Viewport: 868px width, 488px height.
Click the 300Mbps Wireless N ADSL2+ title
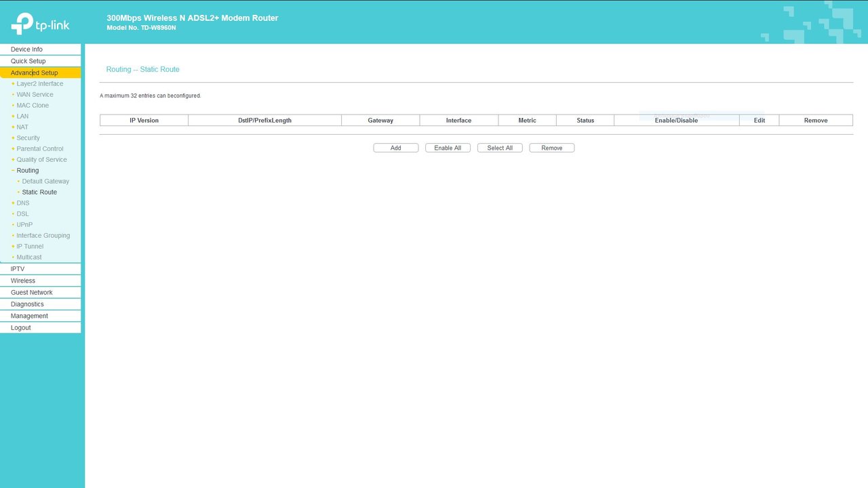pos(193,18)
